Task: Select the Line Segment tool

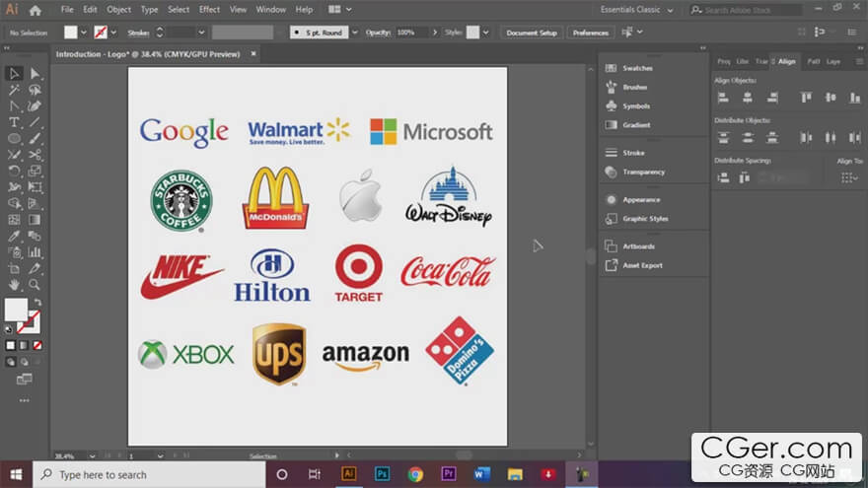Action: coord(35,122)
